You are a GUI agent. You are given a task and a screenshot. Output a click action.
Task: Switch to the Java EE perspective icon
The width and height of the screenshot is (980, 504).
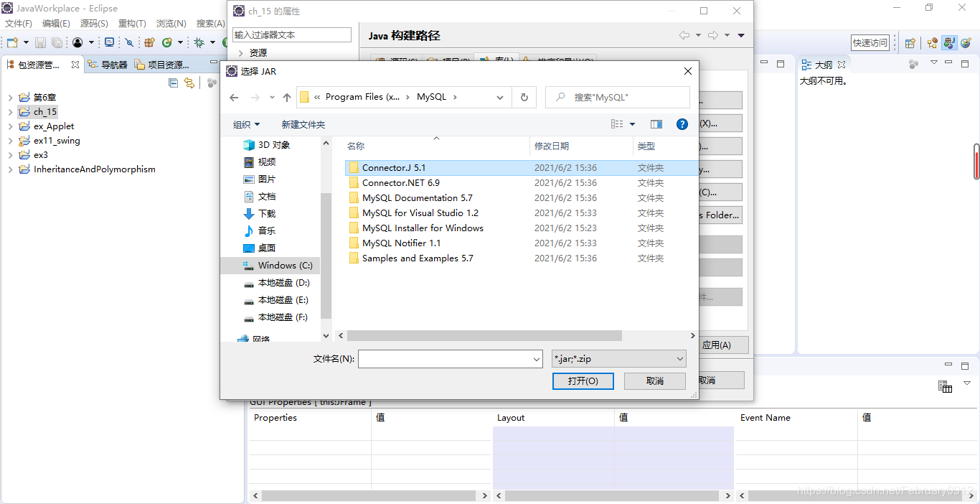pos(932,43)
